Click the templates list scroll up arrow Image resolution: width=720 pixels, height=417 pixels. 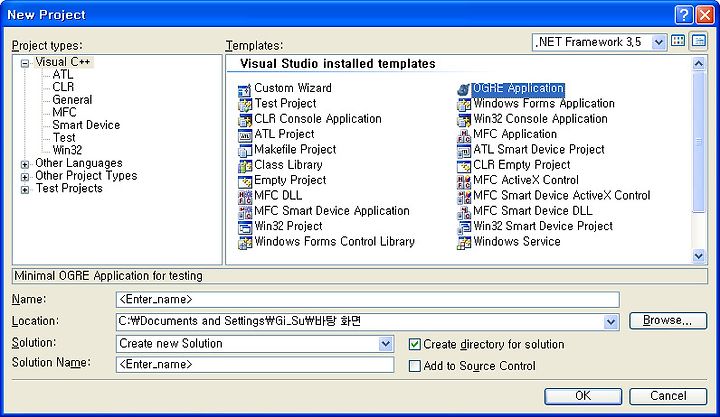(699, 63)
